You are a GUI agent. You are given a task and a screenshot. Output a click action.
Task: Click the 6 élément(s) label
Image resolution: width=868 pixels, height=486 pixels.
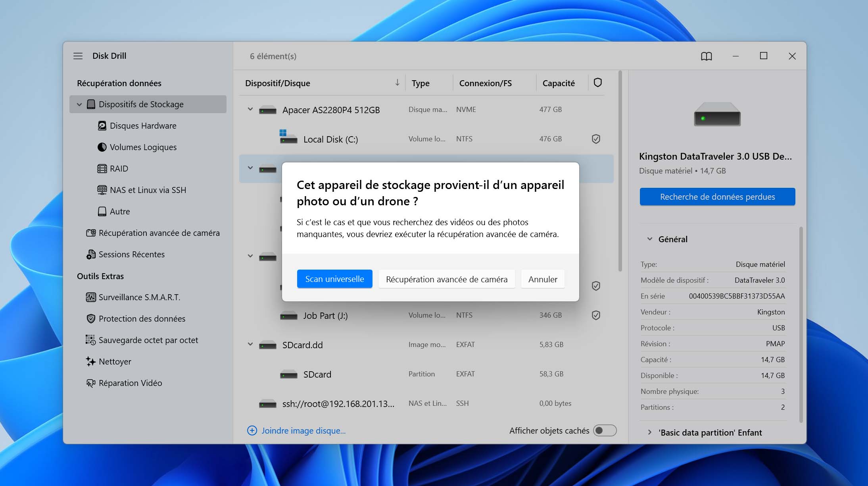coord(273,56)
